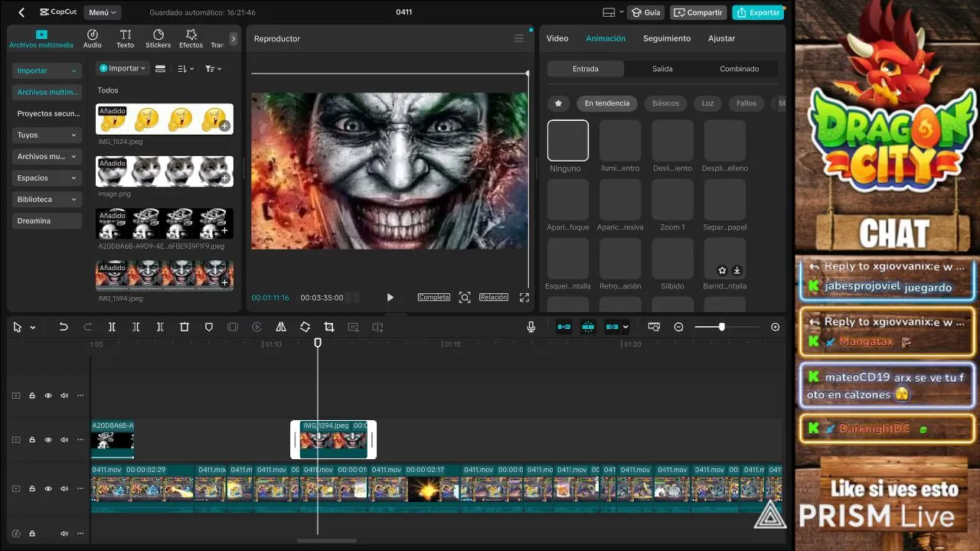Add a marker with the shield-shaped icon
The width and height of the screenshot is (980, 551).
[x=208, y=327]
